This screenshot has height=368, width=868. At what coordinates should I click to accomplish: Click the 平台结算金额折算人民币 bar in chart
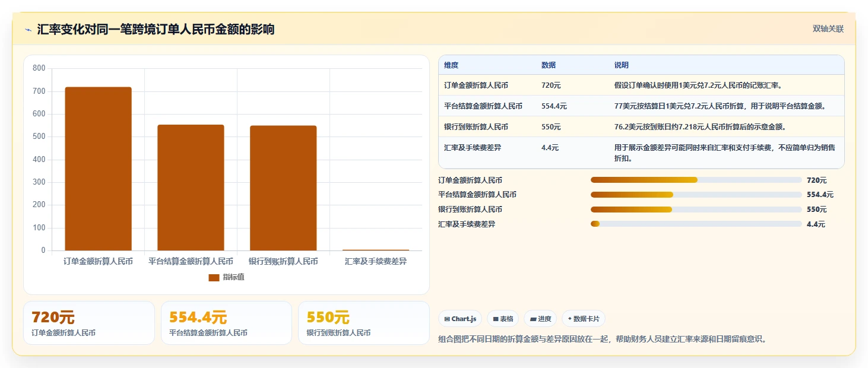tap(191, 188)
